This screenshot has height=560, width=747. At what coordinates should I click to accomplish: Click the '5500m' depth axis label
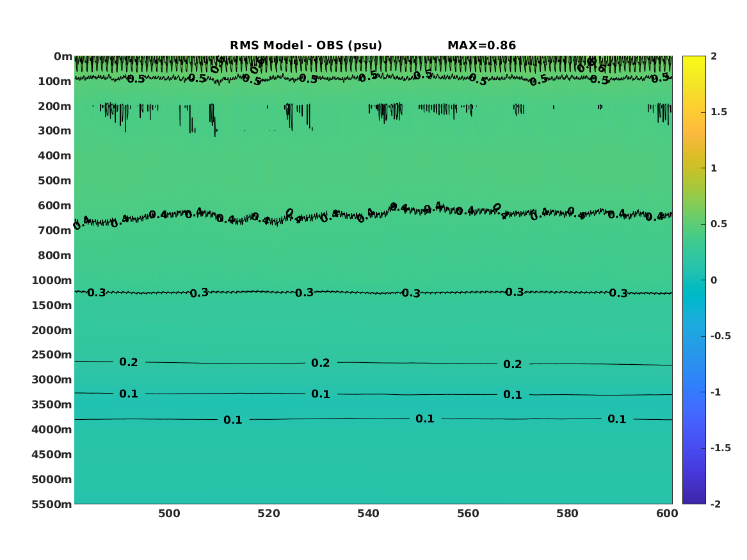point(52,504)
